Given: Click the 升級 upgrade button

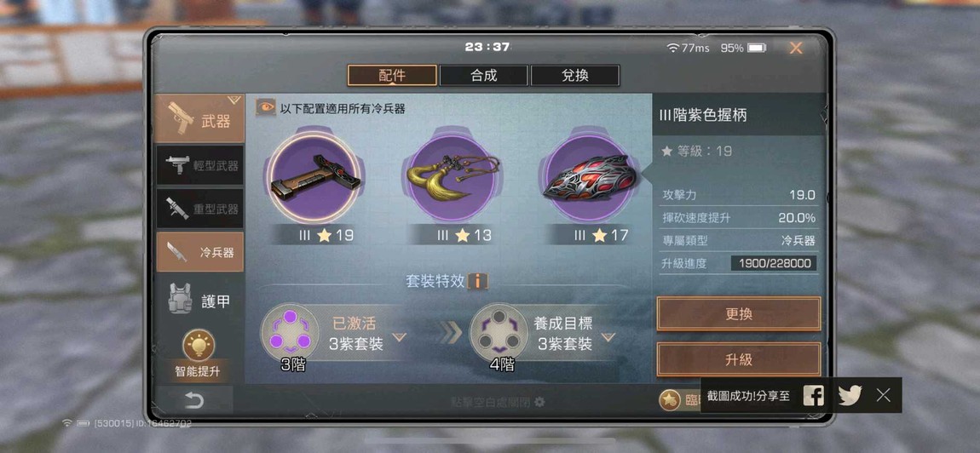Looking at the screenshot, I should pyautogui.click(x=739, y=359).
